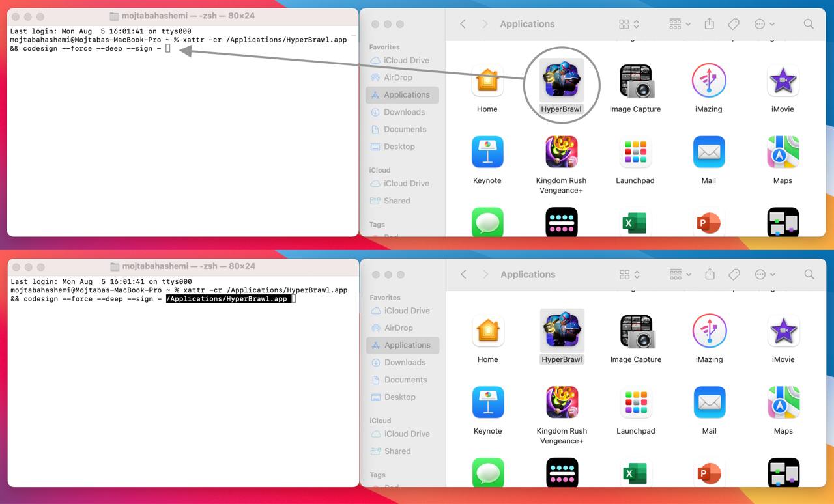
Task: Select Maps app in lower Finder
Action: (783, 402)
